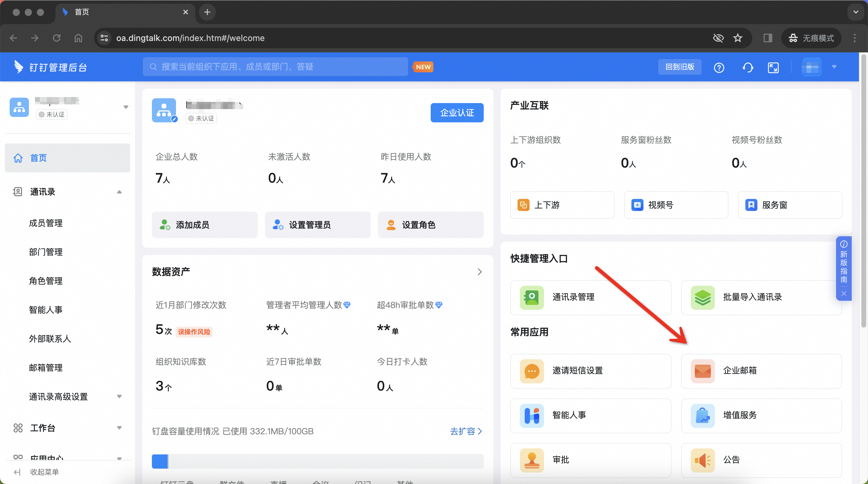Image resolution: width=868 pixels, height=484 pixels.
Task: Click the fullscreen expand icon in header
Action: click(773, 68)
